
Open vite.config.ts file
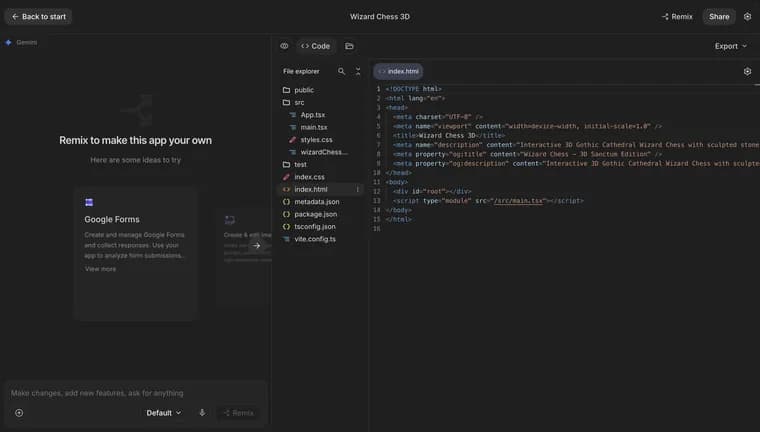tap(320, 239)
